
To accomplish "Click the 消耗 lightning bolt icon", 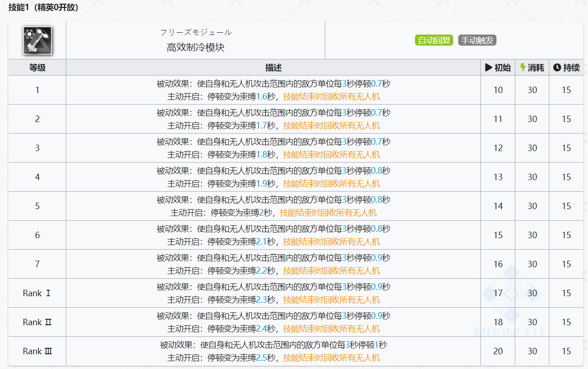I will [x=523, y=68].
